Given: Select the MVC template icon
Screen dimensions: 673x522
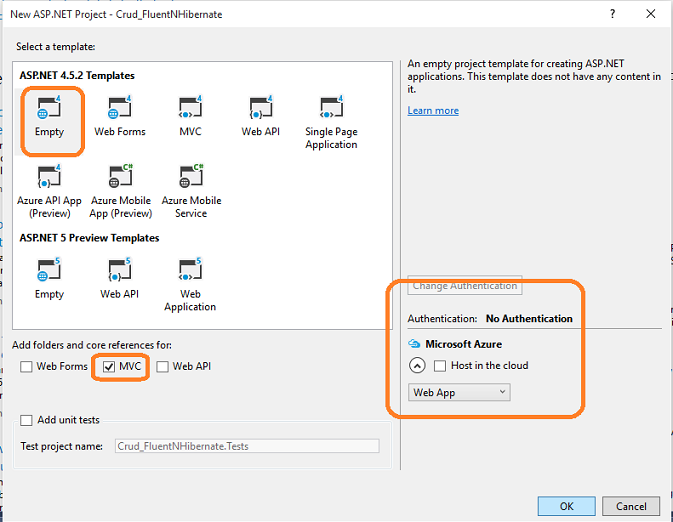Looking at the screenshot, I should point(190,107).
